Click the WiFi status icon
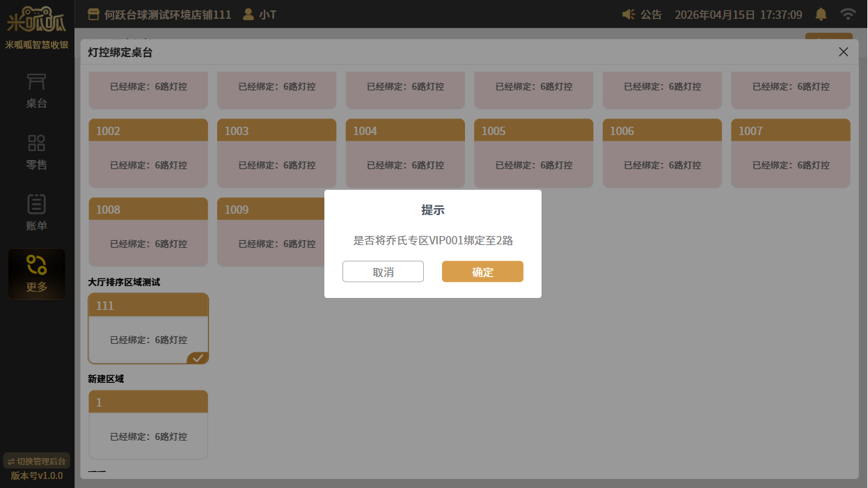868x488 pixels. (847, 15)
